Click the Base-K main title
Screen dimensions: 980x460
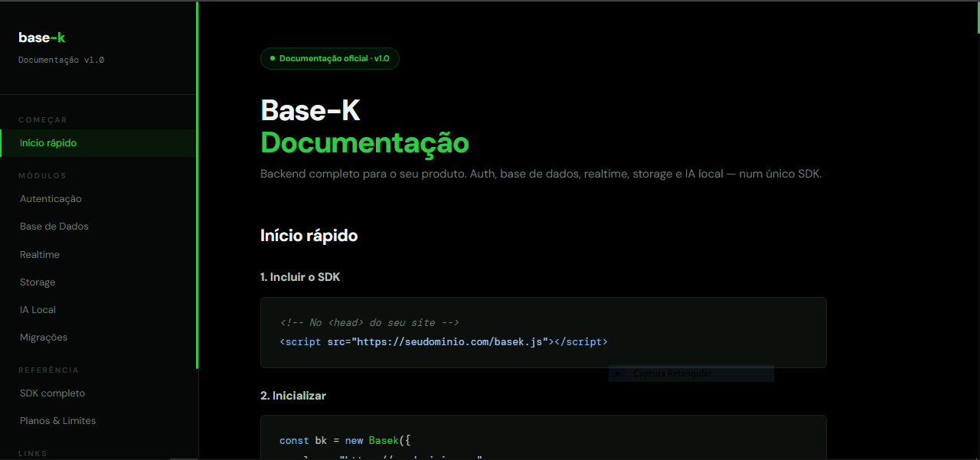coord(310,111)
